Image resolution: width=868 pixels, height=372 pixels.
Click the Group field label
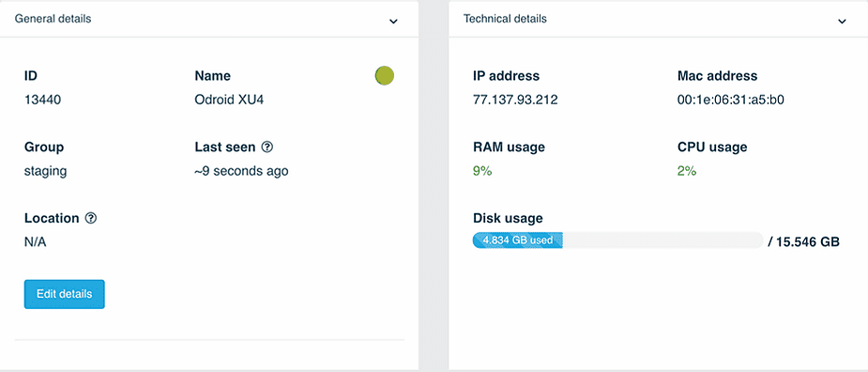tap(44, 147)
